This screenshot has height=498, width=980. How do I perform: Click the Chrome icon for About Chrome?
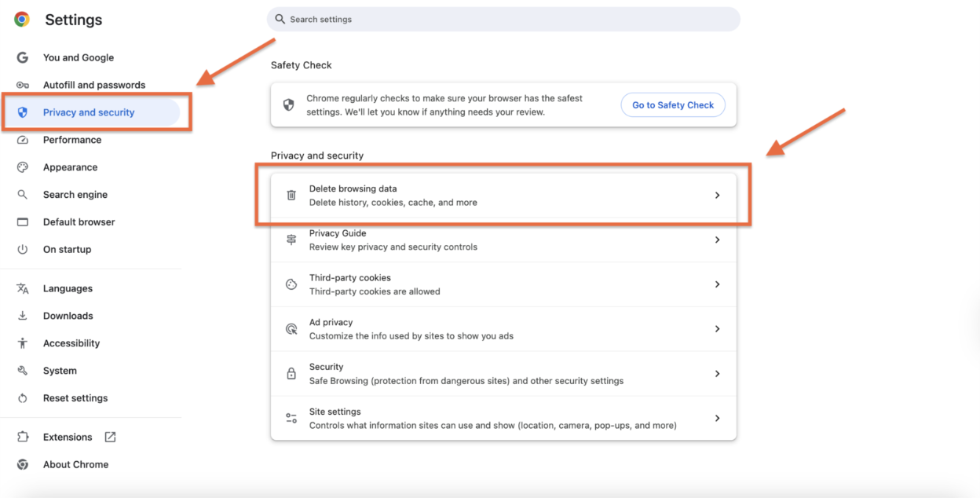point(23,464)
